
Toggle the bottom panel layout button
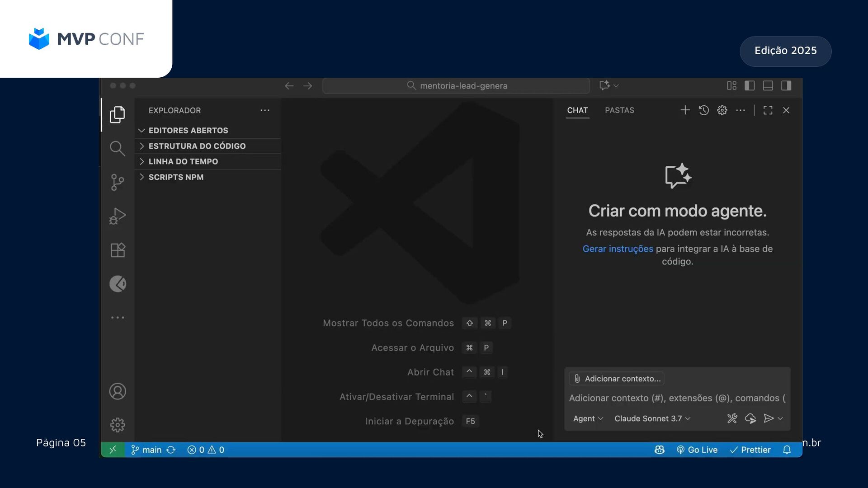coord(768,85)
